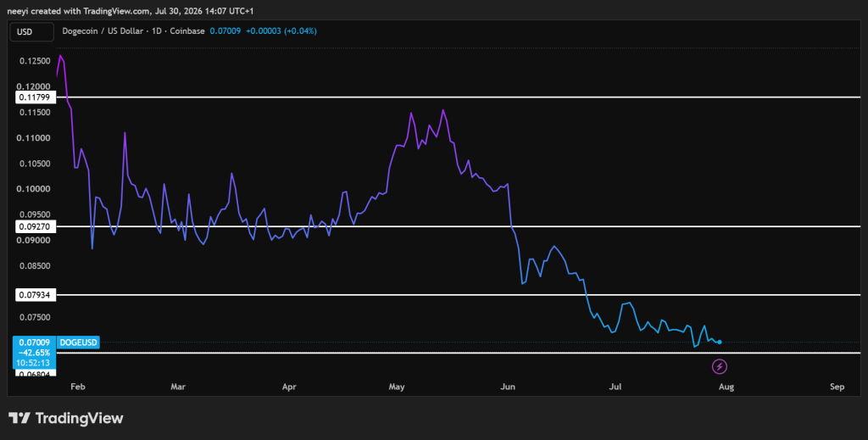This screenshot has width=868, height=440.
Task: Click the 10:52:13 countdown timer label
Action: 34,363
